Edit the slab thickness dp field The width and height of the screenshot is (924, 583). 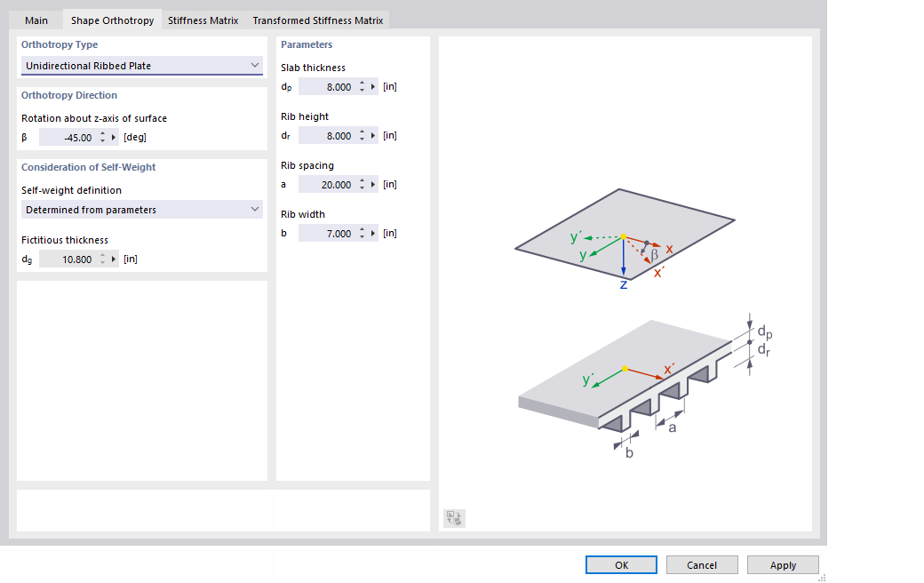pyautogui.click(x=327, y=87)
